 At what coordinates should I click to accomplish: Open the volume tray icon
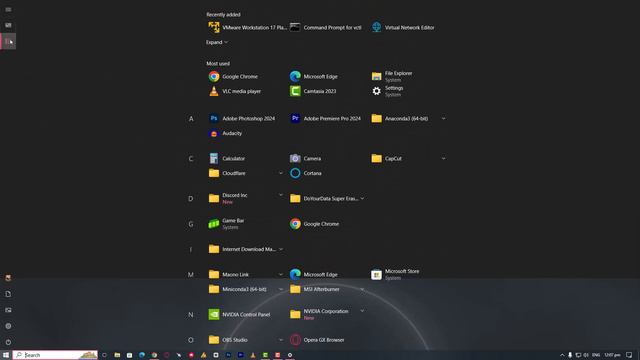click(586, 355)
